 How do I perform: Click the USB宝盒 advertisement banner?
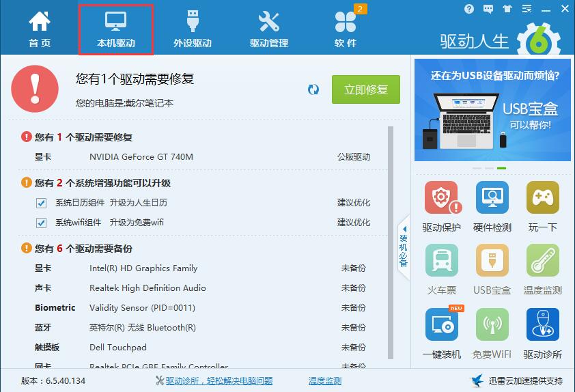pos(492,110)
